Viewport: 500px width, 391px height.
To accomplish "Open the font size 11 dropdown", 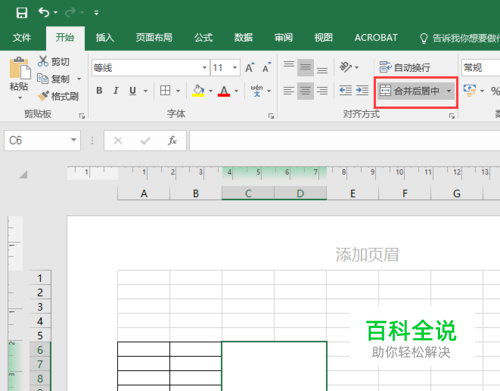I will point(235,68).
